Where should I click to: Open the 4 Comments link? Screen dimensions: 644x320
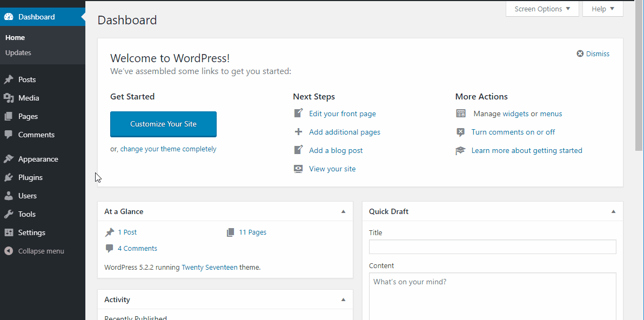(137, 249)
